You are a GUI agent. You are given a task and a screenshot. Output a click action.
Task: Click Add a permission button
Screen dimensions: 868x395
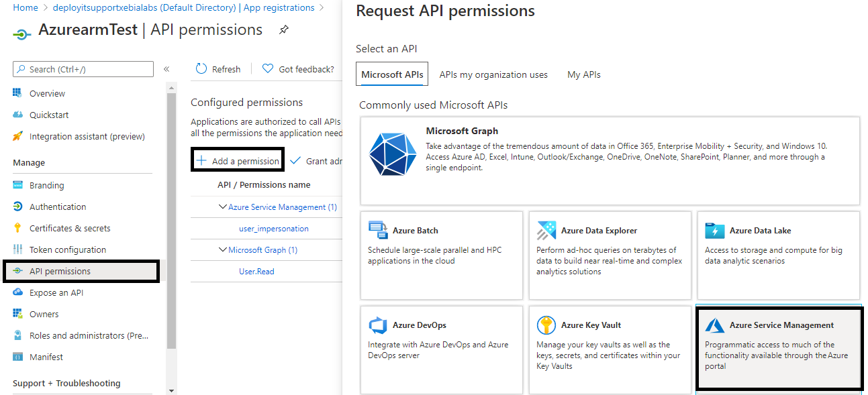tap(238, 161)
